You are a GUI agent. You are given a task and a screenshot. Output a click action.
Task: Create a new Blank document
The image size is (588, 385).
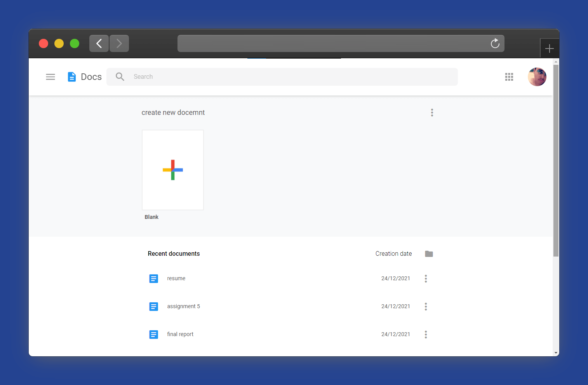click(x=173, y=170)
